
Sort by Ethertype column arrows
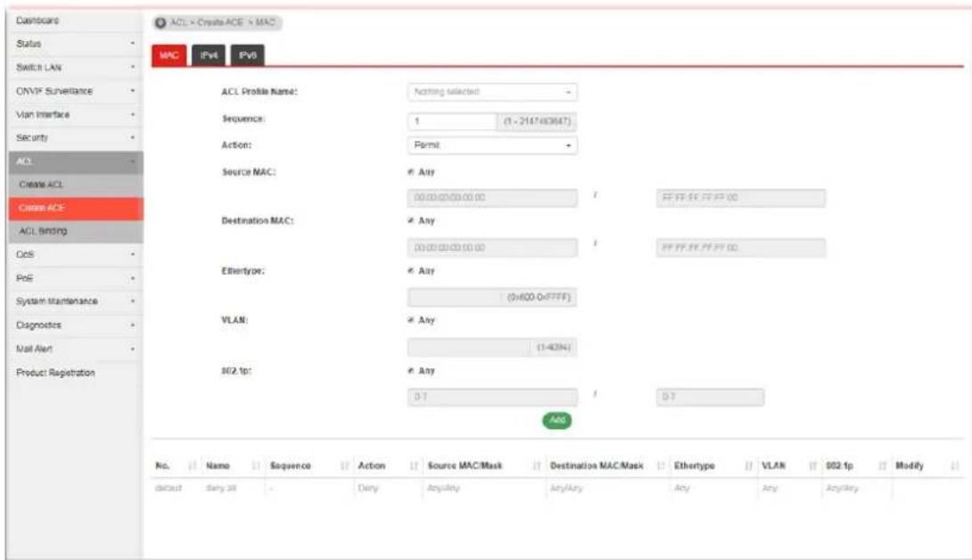[x=748, y=465]
